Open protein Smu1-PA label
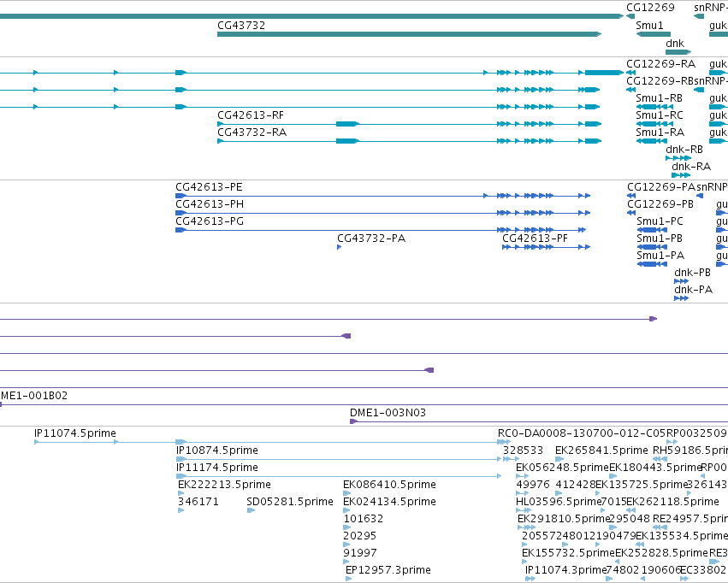Image resolution: width=728 pixels, height=583 pixels. coord(660,256)
